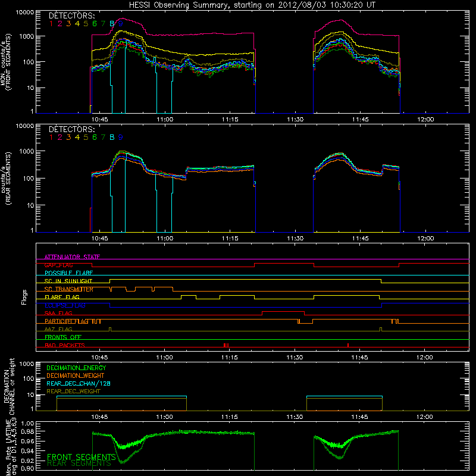
Task: Click the DECIMATION CHANNEL or weight axis label
Action: [9, 386]
